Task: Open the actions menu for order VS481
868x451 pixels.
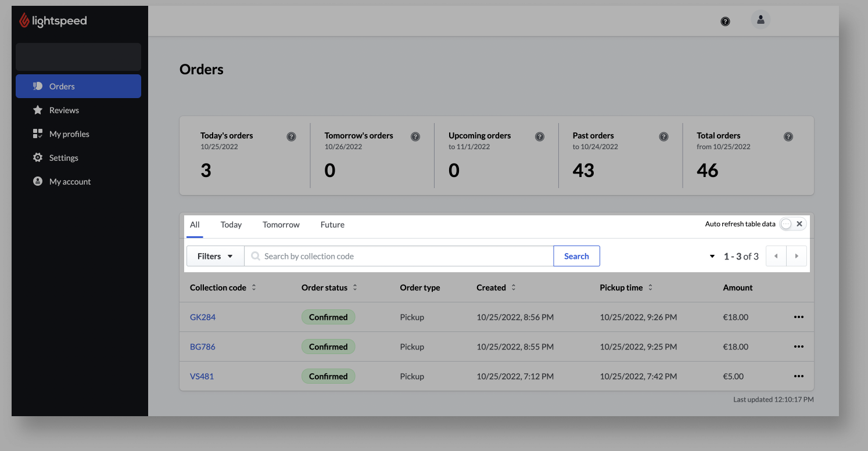Action: [x=798, y=376]
